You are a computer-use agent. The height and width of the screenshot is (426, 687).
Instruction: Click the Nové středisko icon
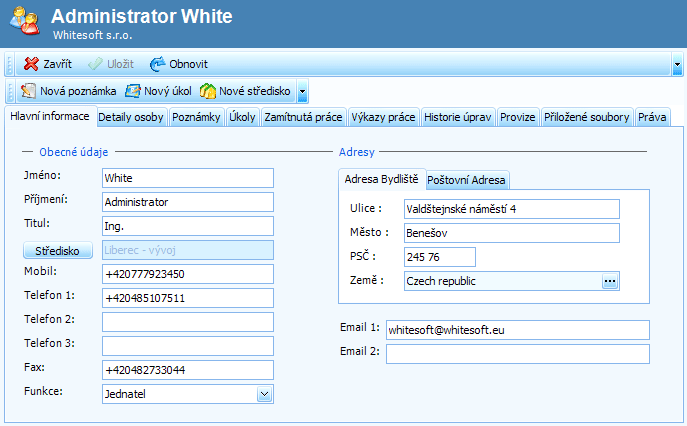(208, 92)
